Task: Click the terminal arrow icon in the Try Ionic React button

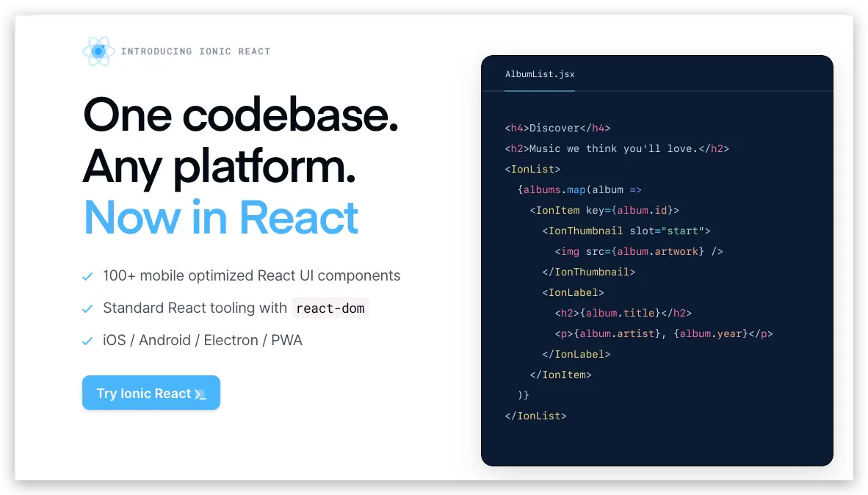Action: click(200, 394)
